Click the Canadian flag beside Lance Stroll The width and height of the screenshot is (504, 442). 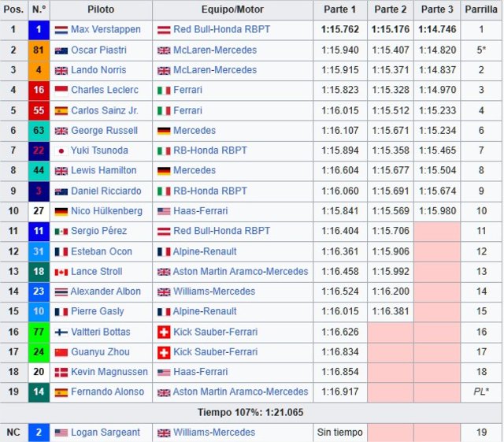coord(61,272)
